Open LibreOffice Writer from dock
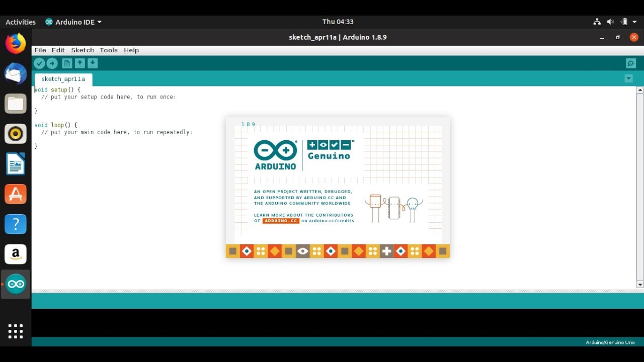 16,164
